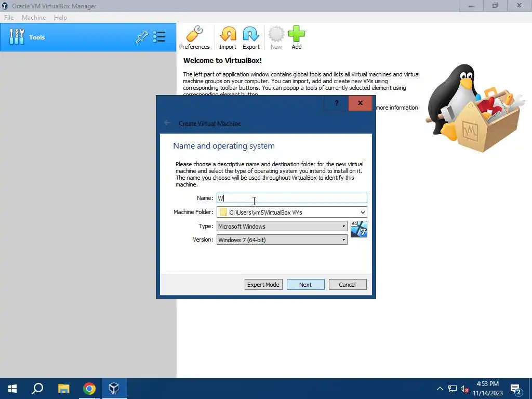The image size is (532, 399).
Task: Open the Help menu
Action: (60, 18)
